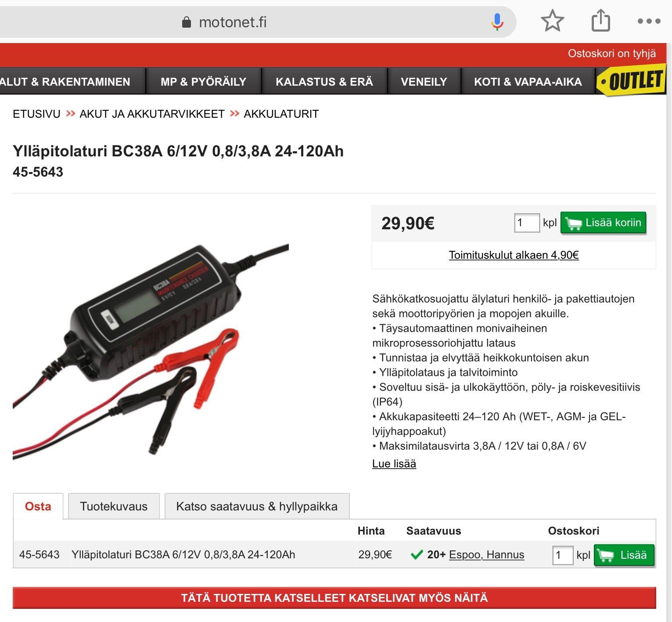Screen dimensions: 672x622
Task: Tap the microphone voice search icon
Action: tap(497, 22)
